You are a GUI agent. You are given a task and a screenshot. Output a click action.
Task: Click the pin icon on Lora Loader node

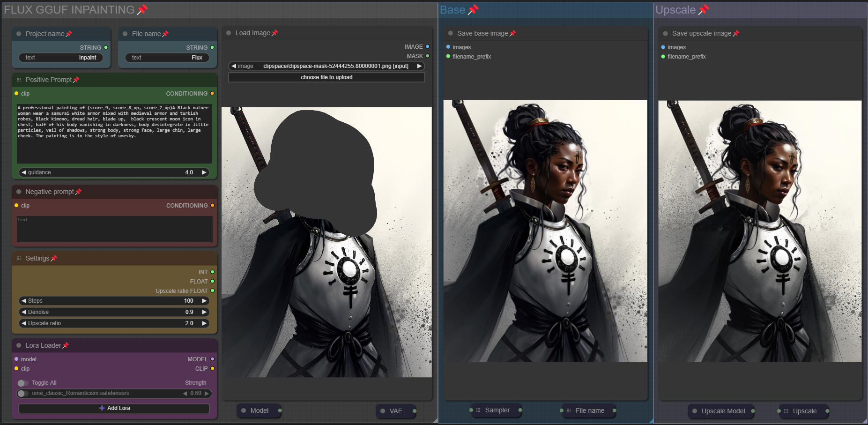click(66, 345)
